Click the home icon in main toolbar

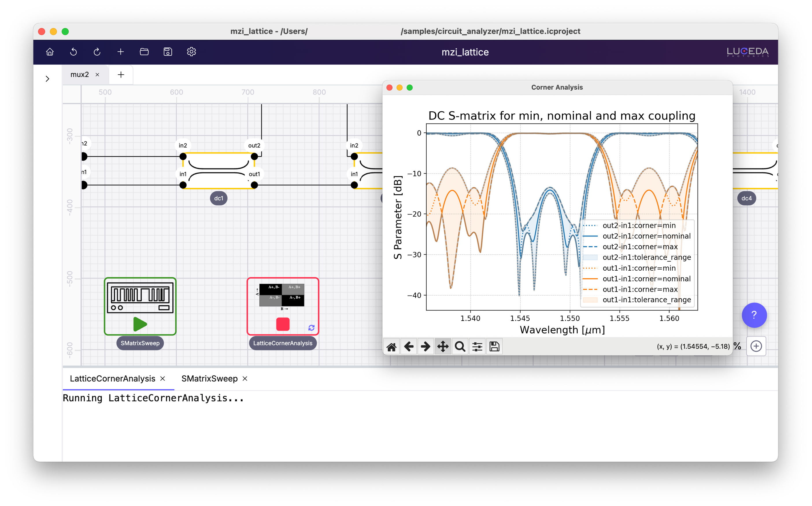(50, 52)
